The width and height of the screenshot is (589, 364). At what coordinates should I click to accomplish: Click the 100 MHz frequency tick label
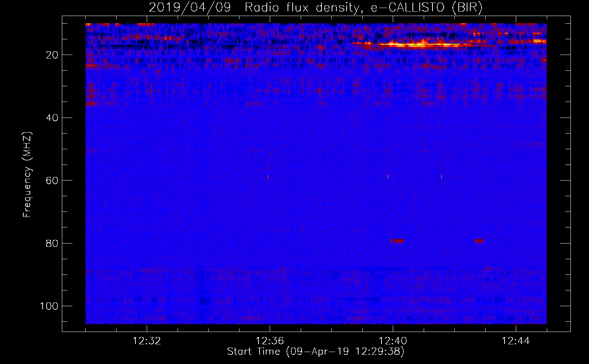point(49,306)
